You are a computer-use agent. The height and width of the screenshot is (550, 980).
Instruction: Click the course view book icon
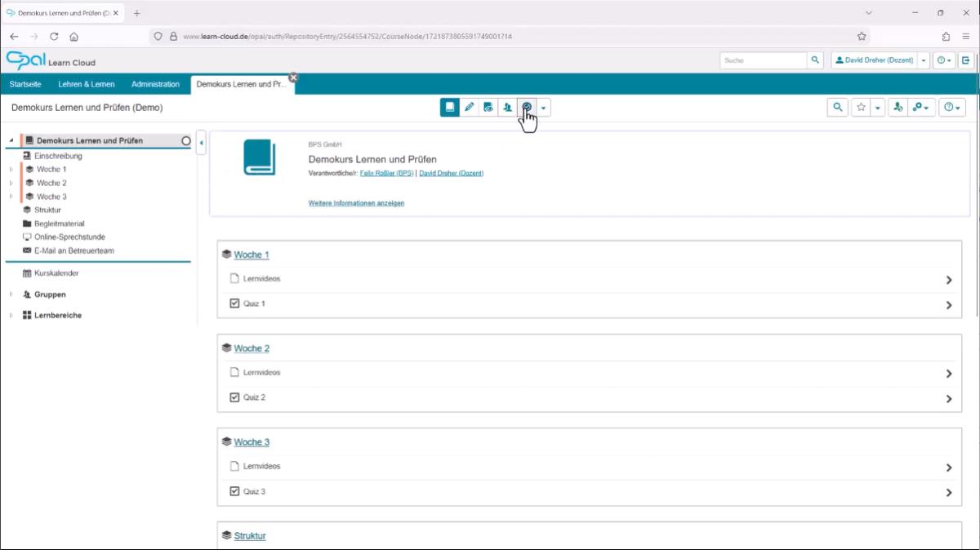(449, 107)
